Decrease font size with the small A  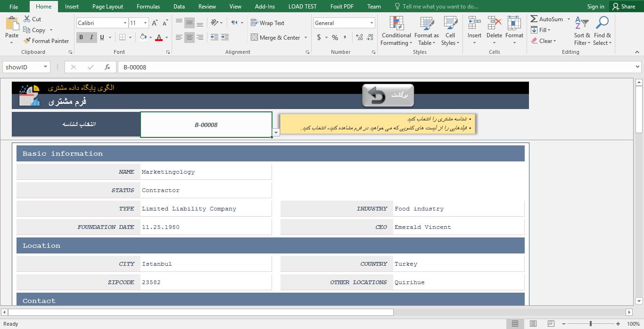point(165,23)
